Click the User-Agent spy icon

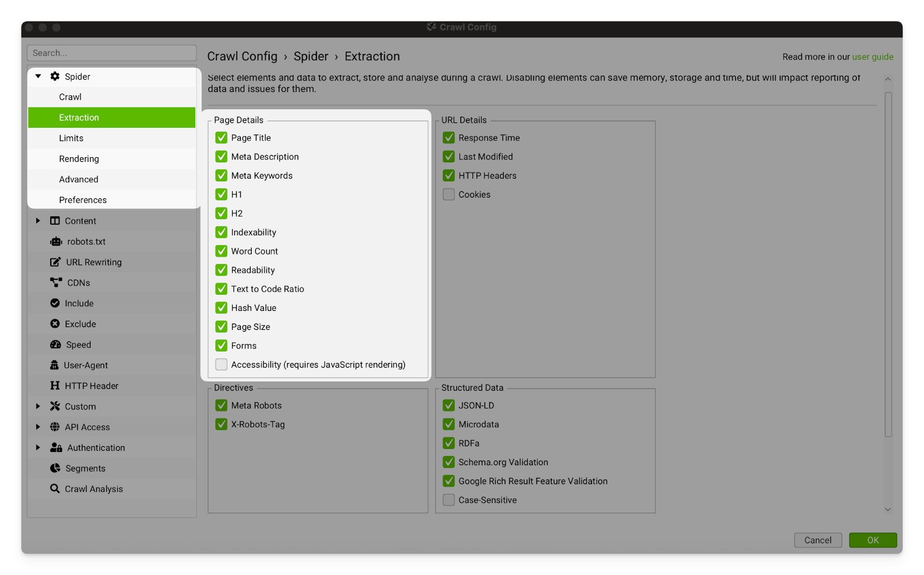click(54, 365)
